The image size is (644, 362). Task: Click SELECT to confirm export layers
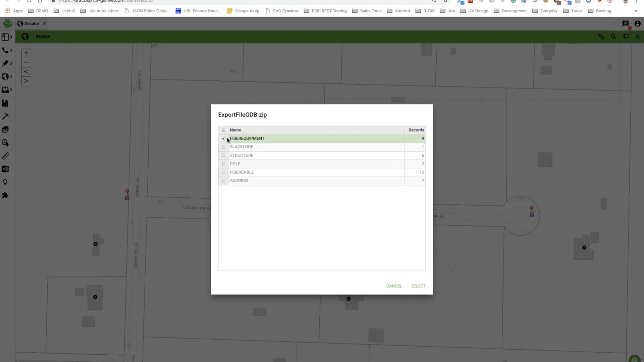pyautogui.click(x=418, y=286)
